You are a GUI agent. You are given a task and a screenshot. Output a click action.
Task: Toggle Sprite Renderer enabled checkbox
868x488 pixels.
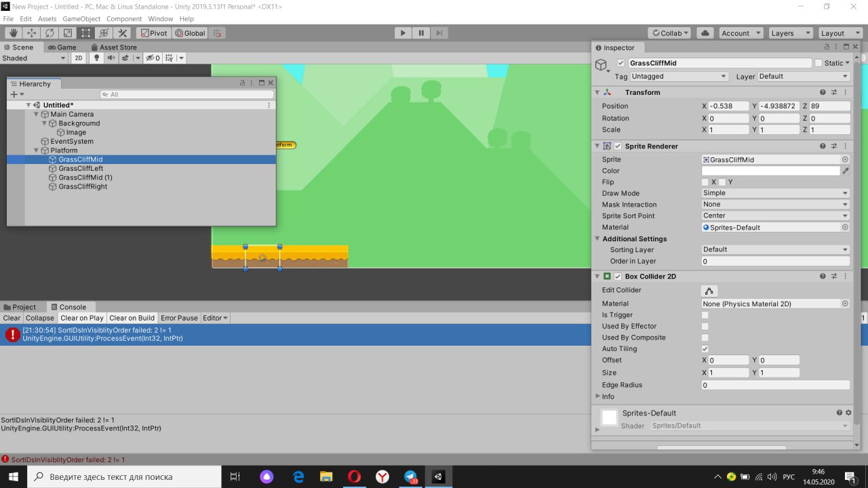(618, 146)
